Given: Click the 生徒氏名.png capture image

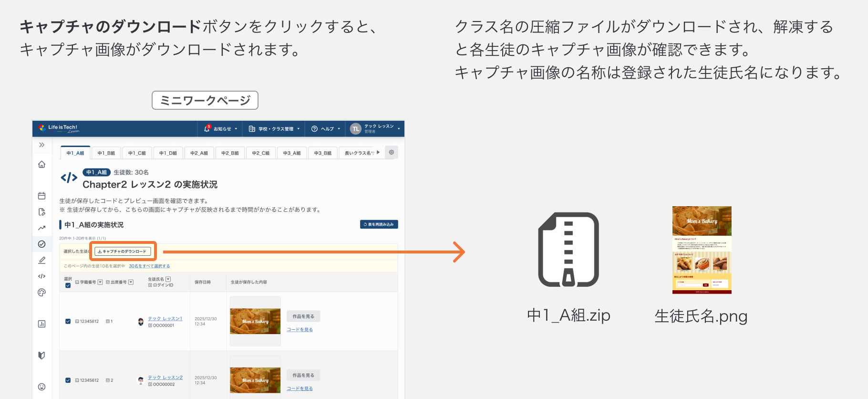Looking at the screenshot, I should (702, 250).
